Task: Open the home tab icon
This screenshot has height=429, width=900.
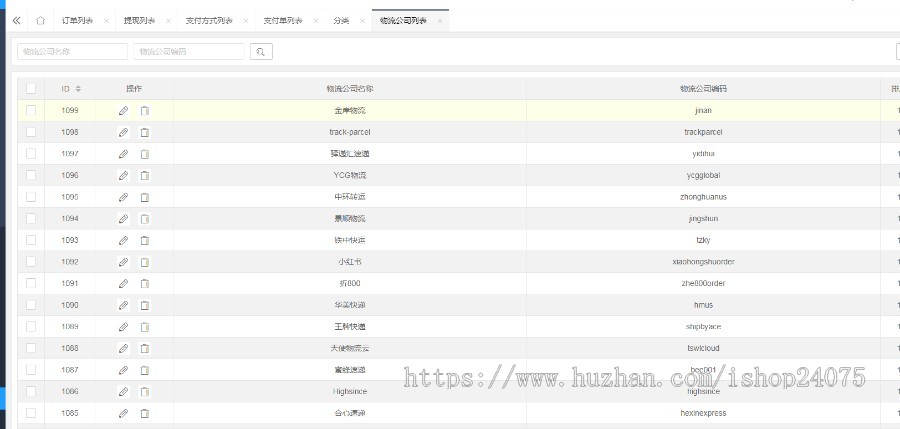Action: pyautogui.click(x=40, y=21)
